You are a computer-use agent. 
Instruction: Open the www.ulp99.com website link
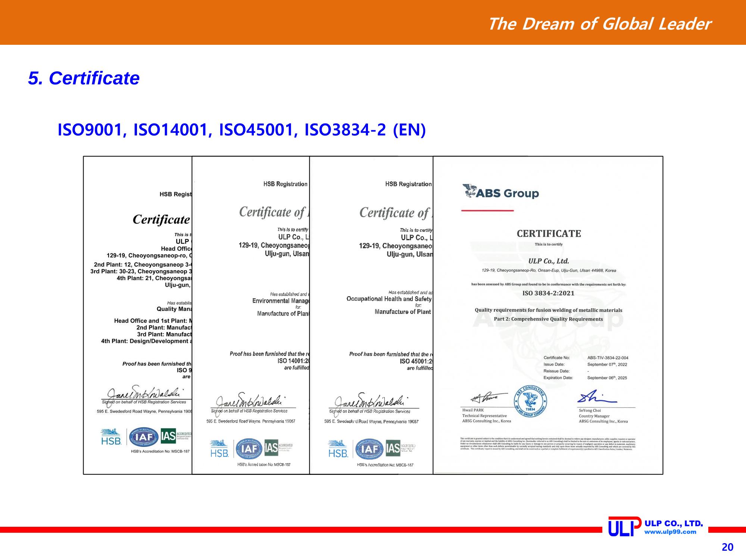(x=670, y=532)
